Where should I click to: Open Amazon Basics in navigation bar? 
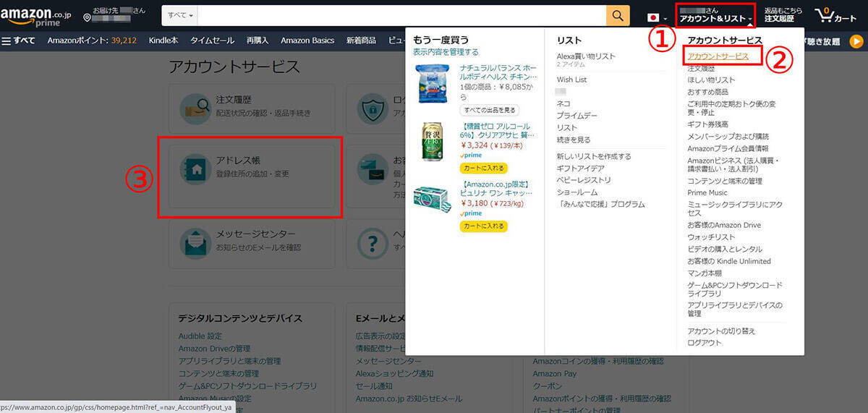pyautogui.click(x=307, y=41)
